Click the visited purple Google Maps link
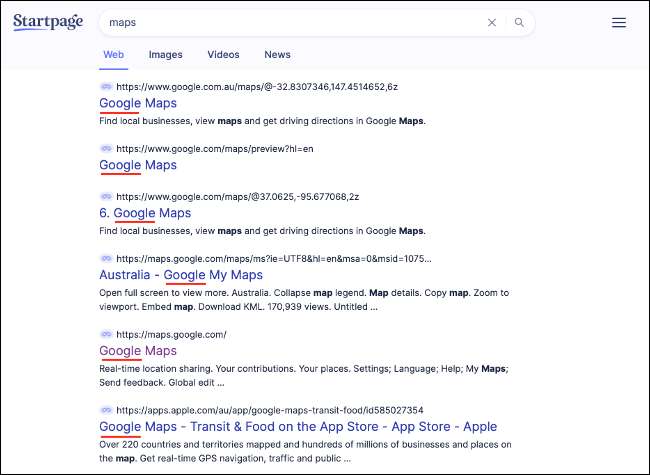Viewport: 650px width, 475px height. pyautogui.click(x=138, y=351)
